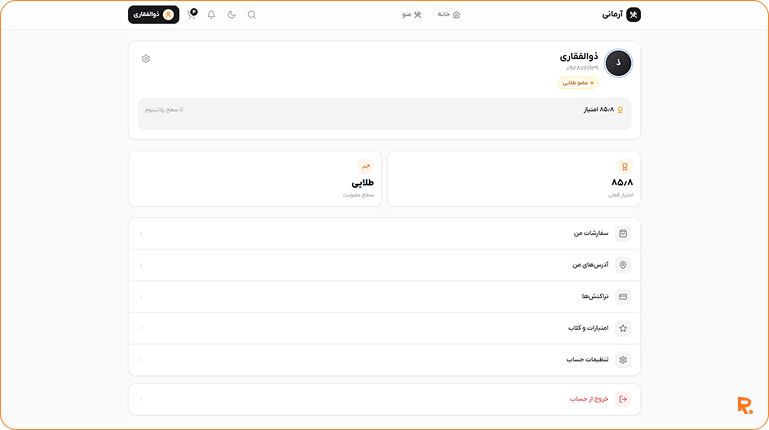Image resolution: width=769 pixels, height=430 pixels.
Task: Toggle dark mode with the moon icon
Action: 231,15
